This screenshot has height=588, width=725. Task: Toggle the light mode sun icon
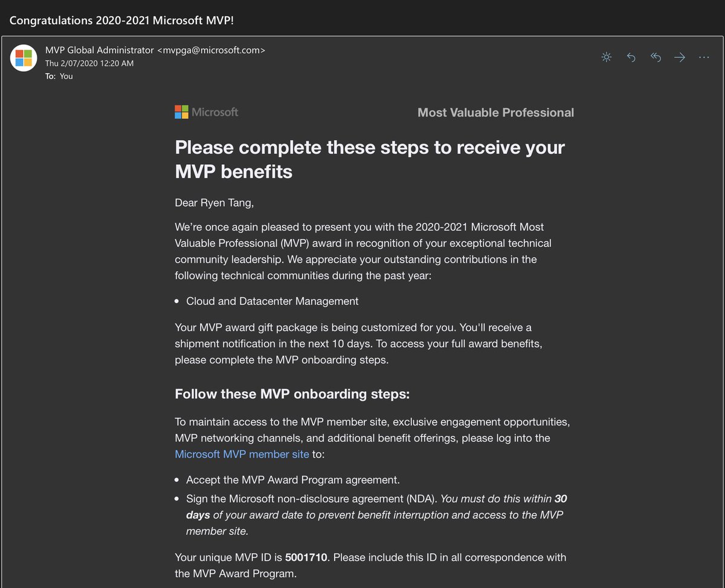tap(607, 57)
